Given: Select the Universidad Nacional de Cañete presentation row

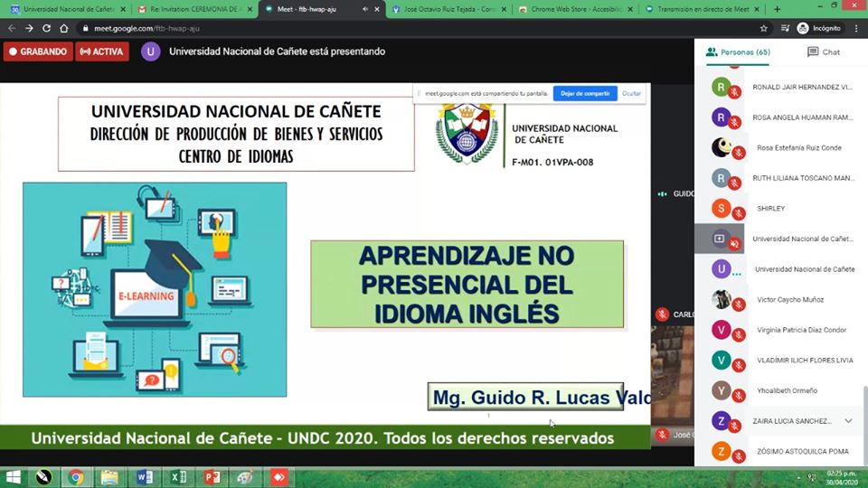Looking at the screenshot, I should [x=780, y=239].
